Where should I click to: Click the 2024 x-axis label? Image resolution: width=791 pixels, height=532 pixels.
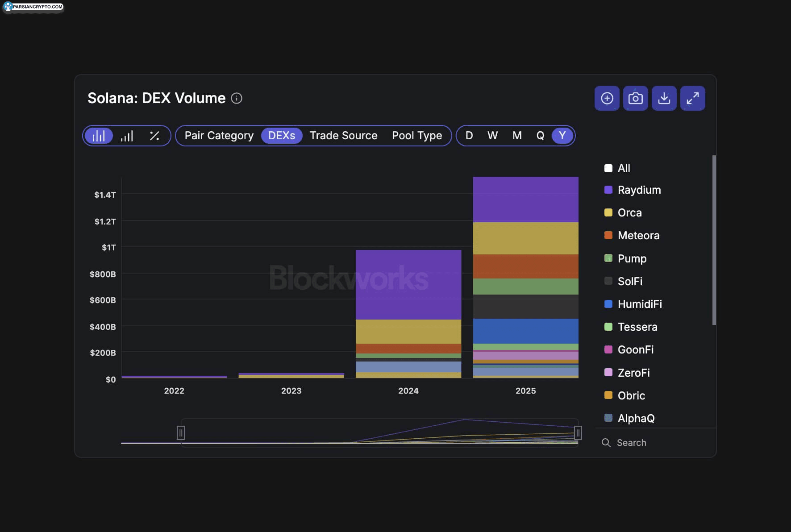[x=408, y=391]
